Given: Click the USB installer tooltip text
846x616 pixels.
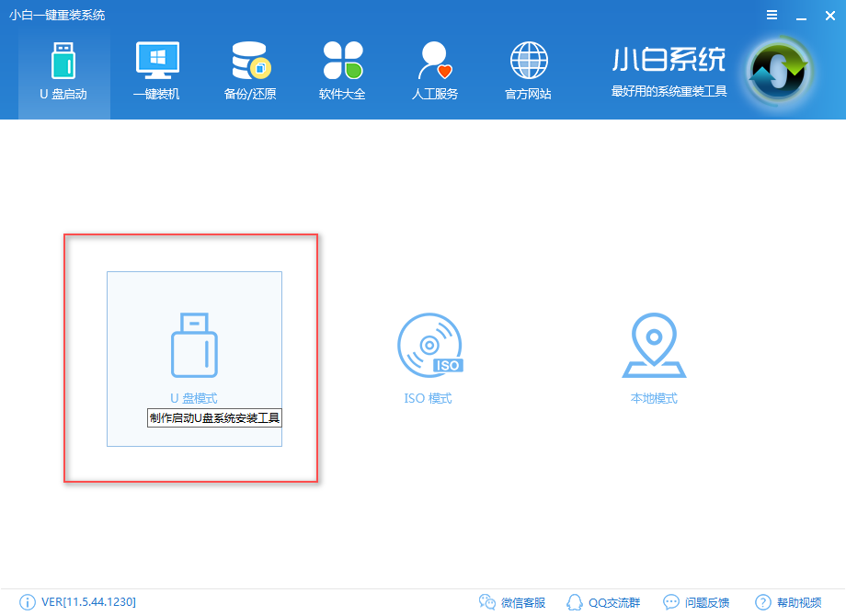Looking at the screenshot, I should tap(213, 417).
